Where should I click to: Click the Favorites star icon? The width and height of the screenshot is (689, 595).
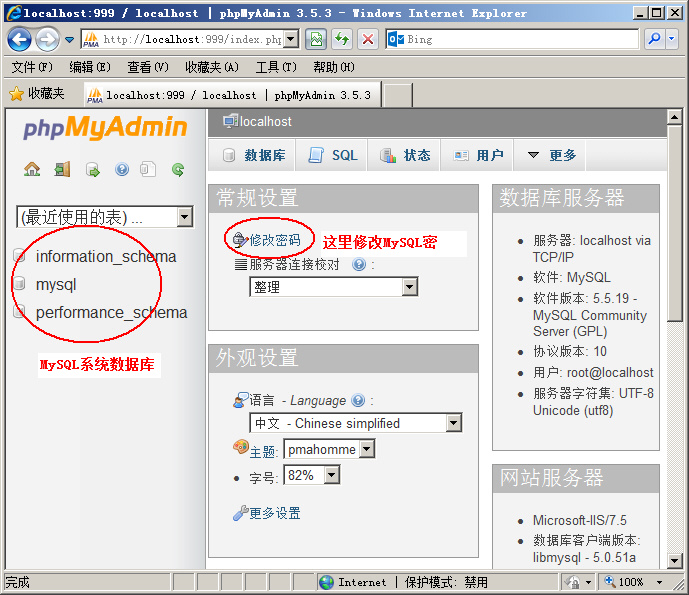coord(16,94)
